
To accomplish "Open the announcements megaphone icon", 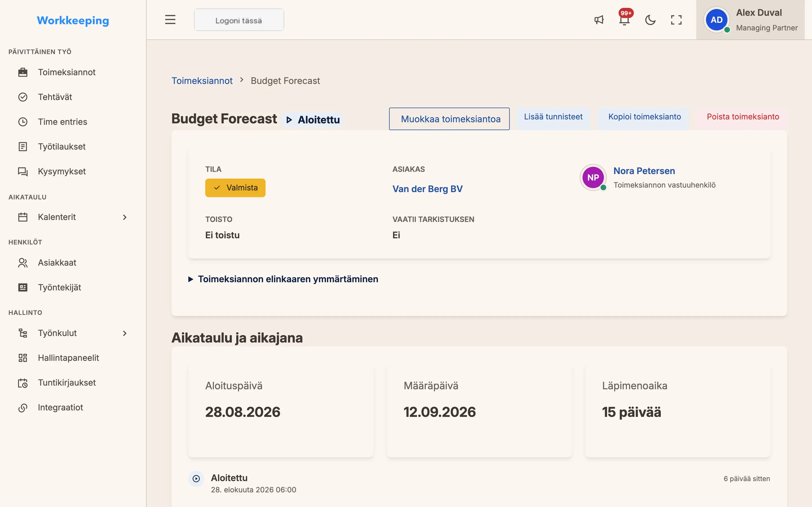I will (599, 20).
